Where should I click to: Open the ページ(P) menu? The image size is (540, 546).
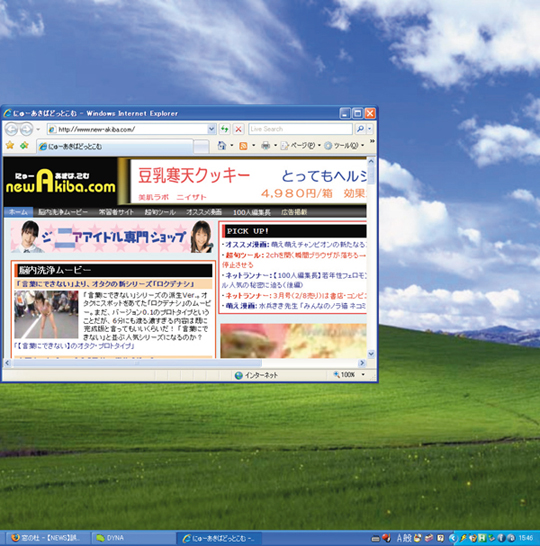(300, 146)
